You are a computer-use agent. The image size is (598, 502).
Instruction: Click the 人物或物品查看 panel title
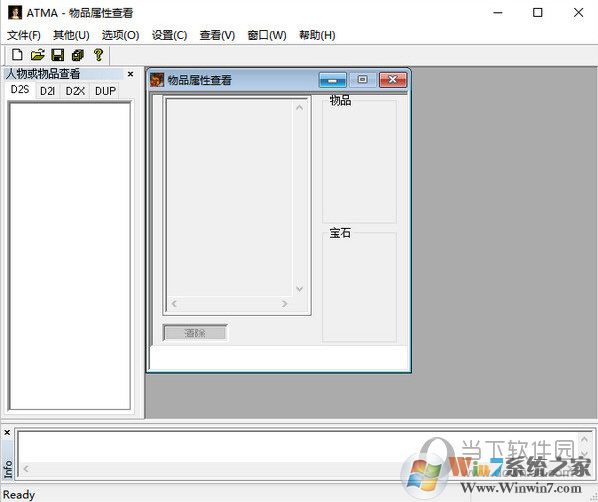(x=43, y=74)
